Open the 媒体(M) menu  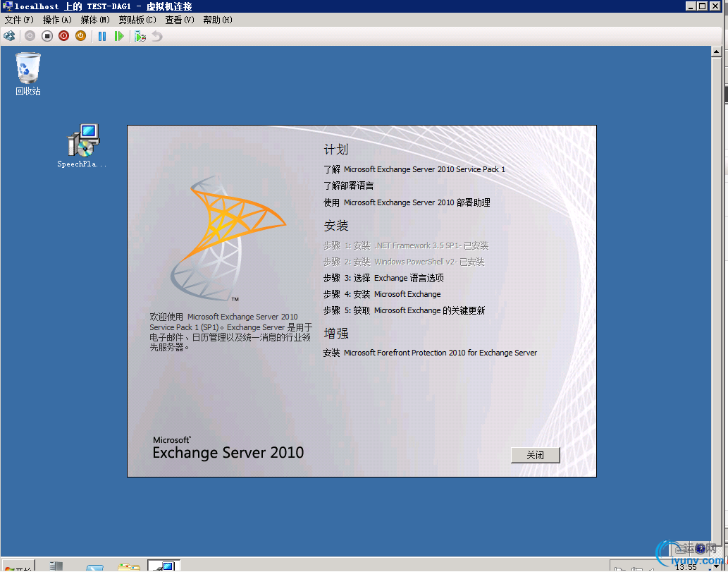tap(95, 20)
